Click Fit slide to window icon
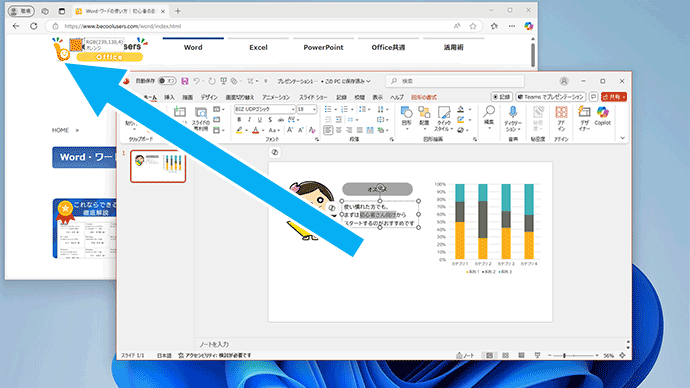690x388 pixels. (622, 355)
